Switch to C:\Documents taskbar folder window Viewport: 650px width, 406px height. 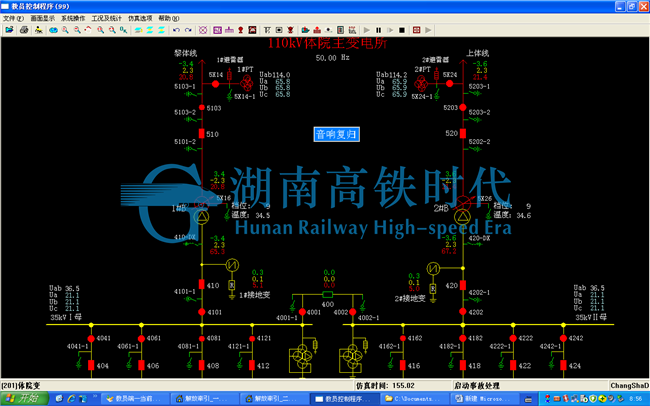(x=413, y=399)
